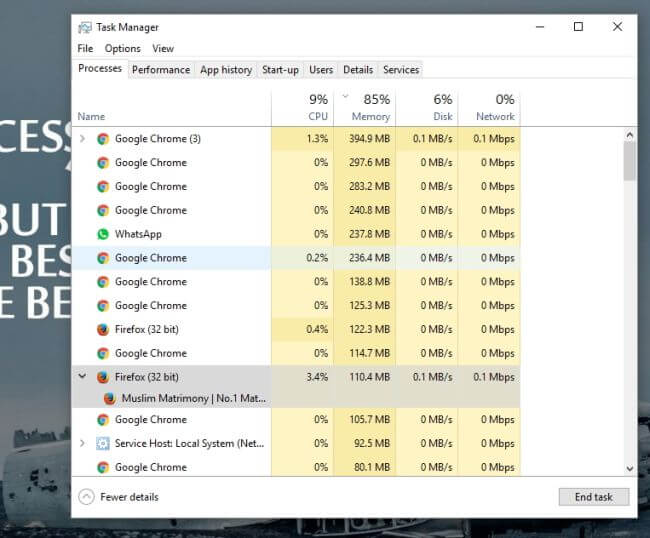The width and height of the screenshot is (650, 538).
Task: Switch to the Users tab
Action: 321,70
